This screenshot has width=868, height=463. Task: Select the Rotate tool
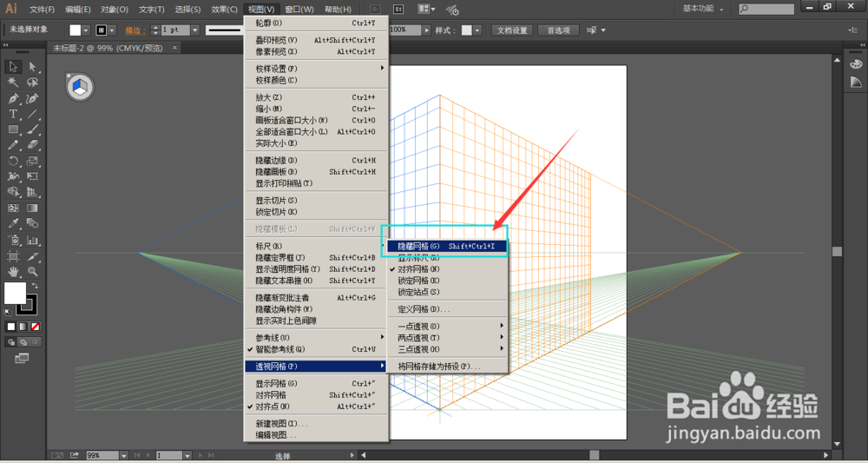[x=13, y=162]
